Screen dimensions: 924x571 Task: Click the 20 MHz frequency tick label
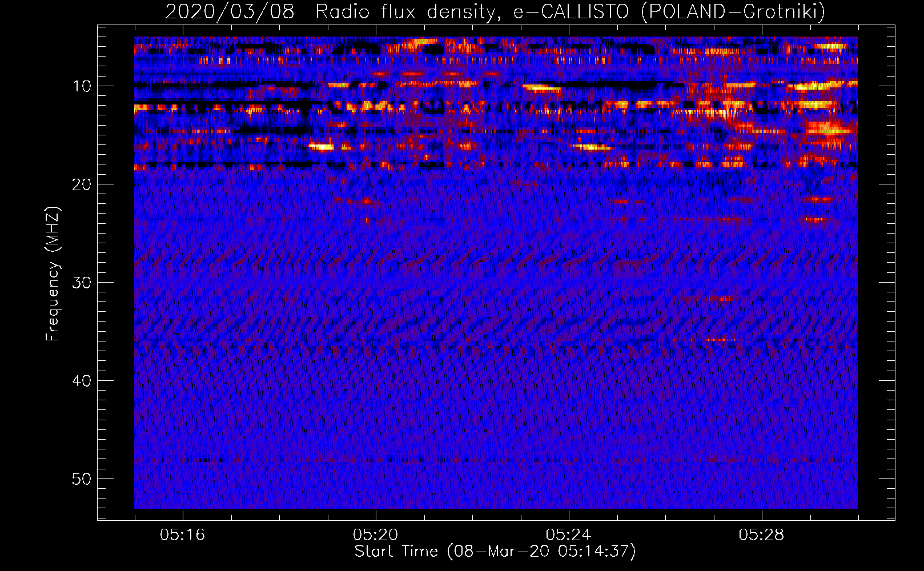pyautogui.click(x=82, y=184)
